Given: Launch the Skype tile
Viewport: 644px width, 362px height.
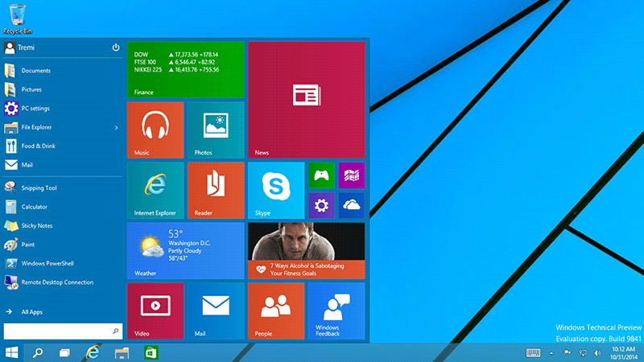Looking at the screenshot, I should tap(276, 191).
